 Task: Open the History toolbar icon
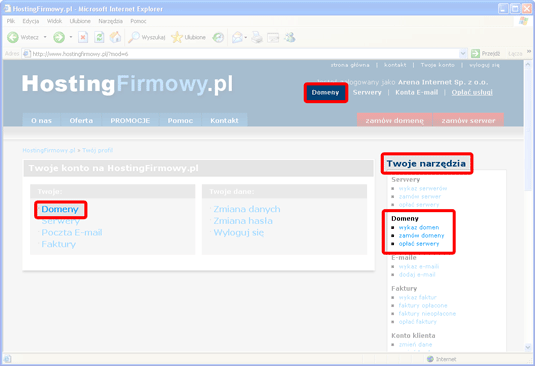pyautogui.click(x=218, y=37)
